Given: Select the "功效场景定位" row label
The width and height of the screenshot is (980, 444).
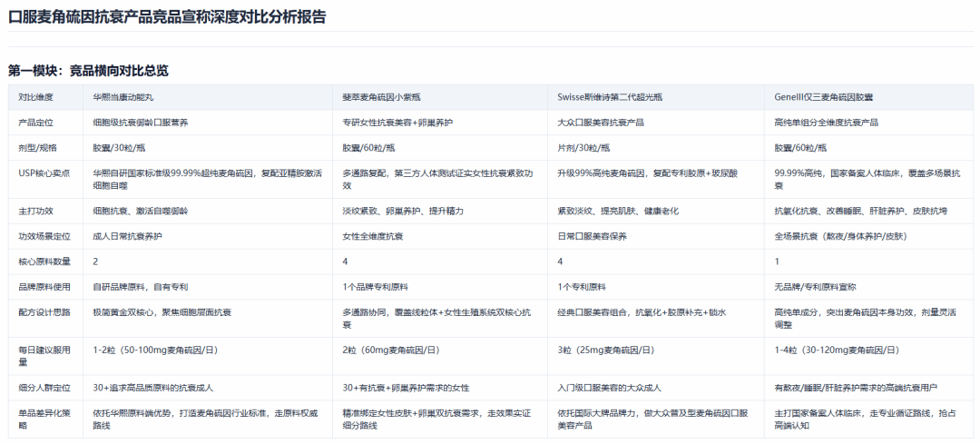Looking at the screenshot, I should click(44, 236).
